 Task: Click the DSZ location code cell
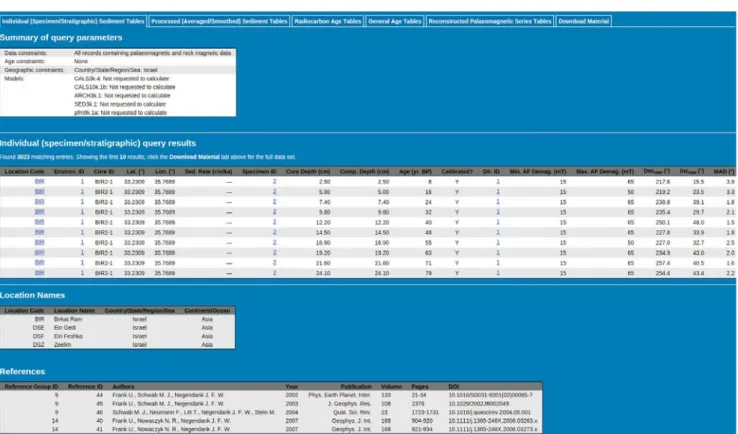[x=38, y=345]
